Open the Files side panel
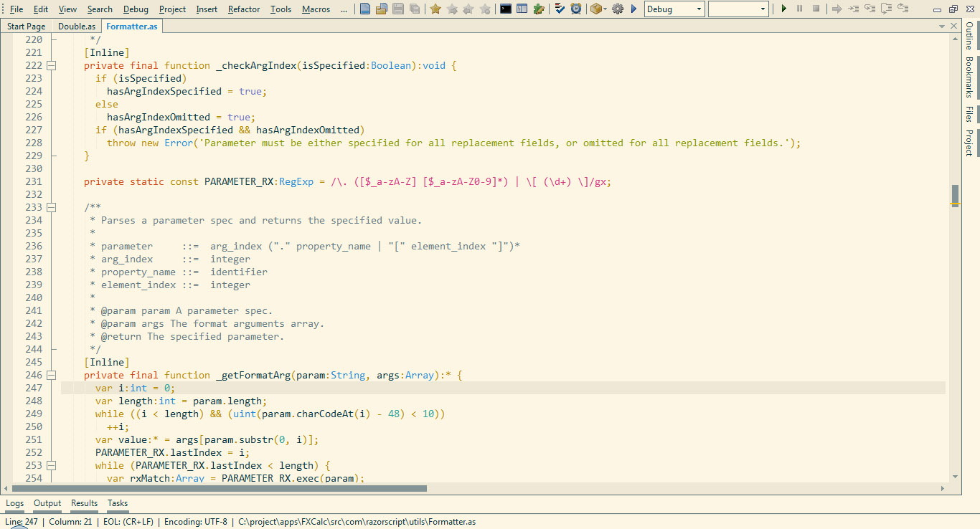 pyautogui.click(x=969, y=114)
